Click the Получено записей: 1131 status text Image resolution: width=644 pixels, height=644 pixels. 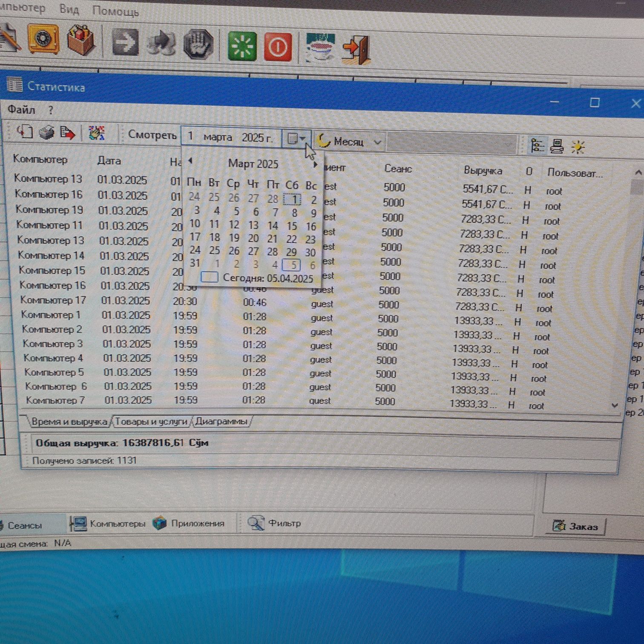[x=84, y=460]
